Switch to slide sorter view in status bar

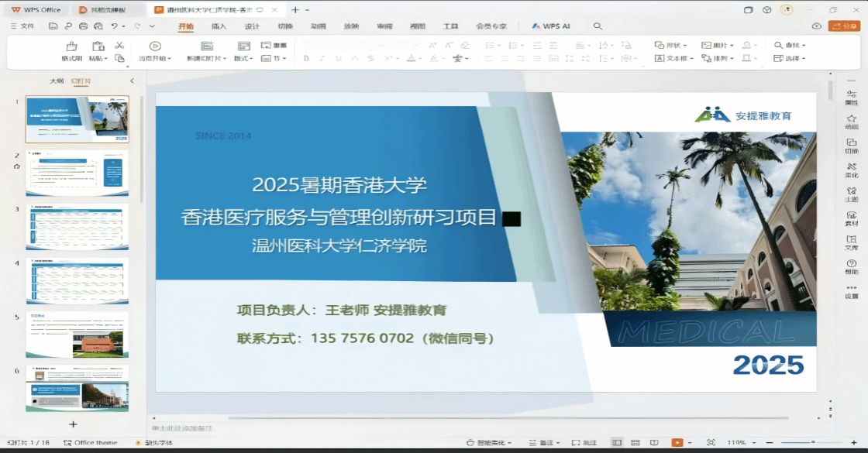637,442
